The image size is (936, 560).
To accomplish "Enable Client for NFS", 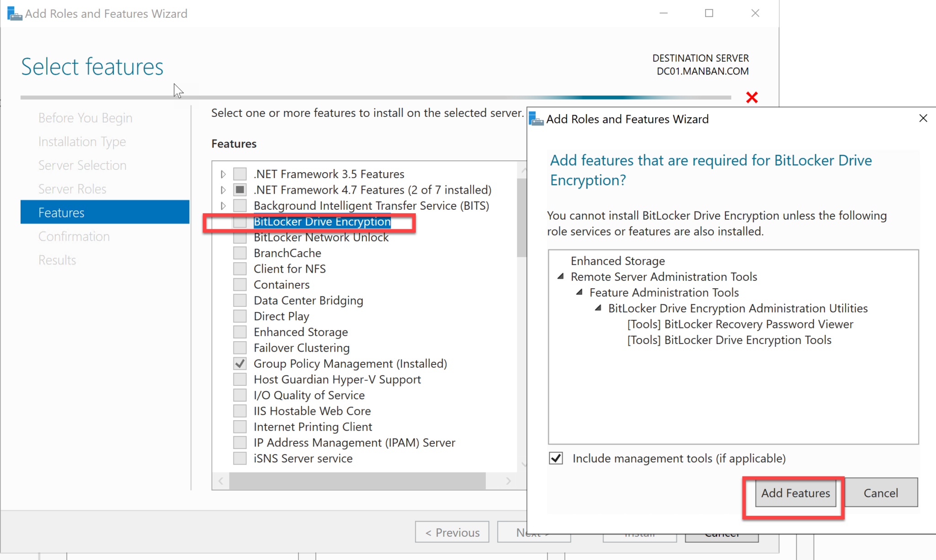I will [239, 269].
